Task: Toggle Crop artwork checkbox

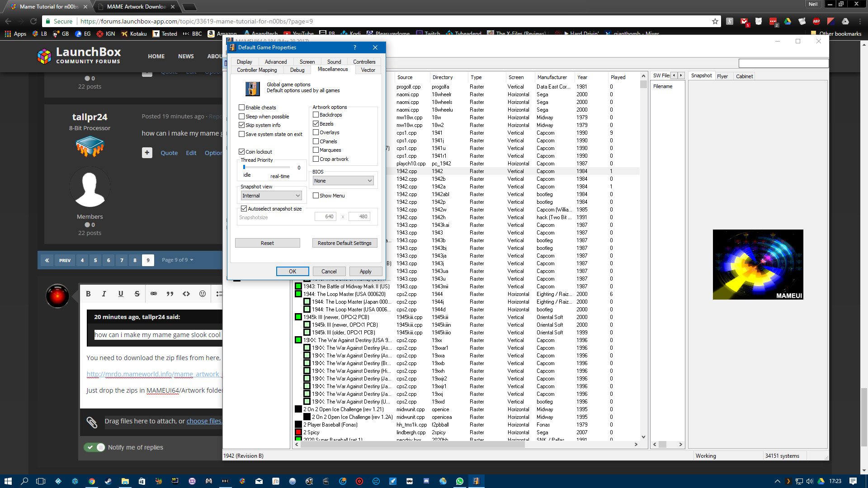Action: click(x=316, y=159)
